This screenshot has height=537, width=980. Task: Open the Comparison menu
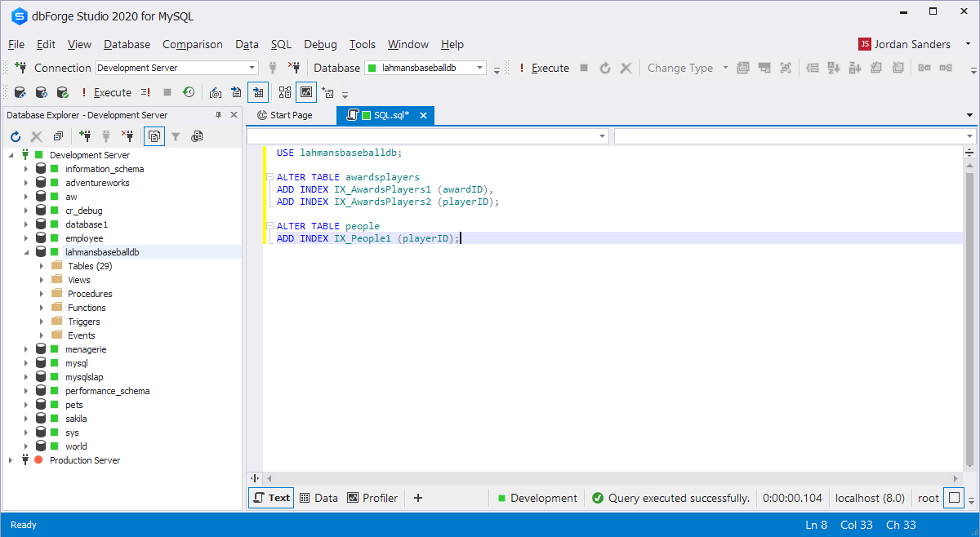192,44
